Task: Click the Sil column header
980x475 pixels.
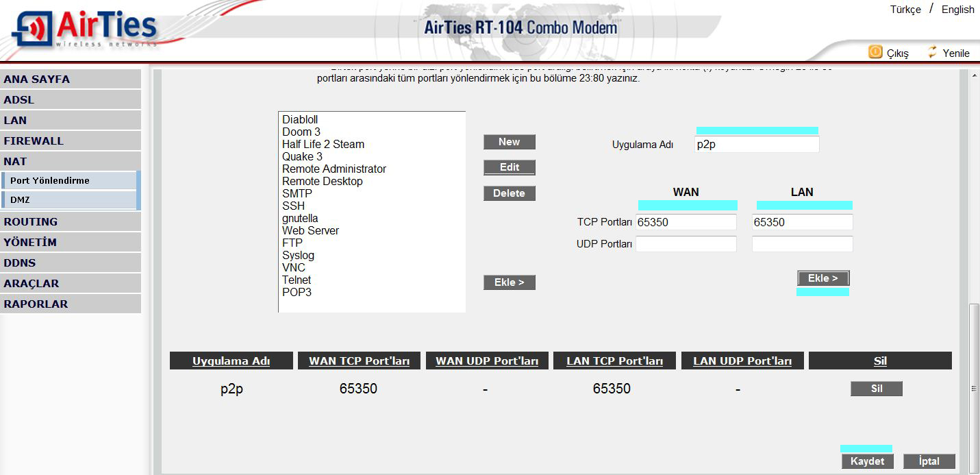Action: tap(880, 361)
